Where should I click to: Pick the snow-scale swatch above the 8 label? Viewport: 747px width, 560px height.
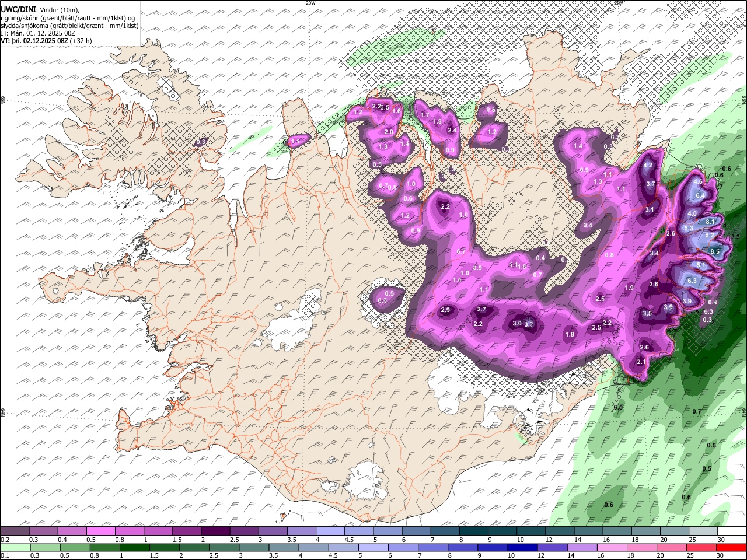pyautogui.click(x=474, y=531)
